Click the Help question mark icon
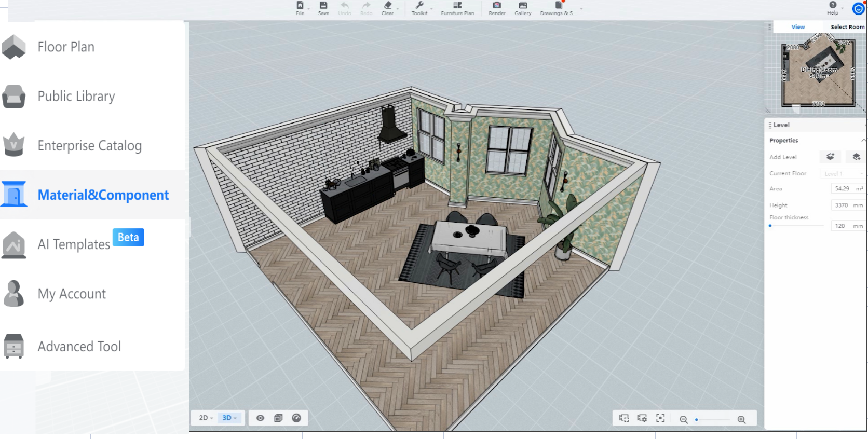 click(x=832, y=5)
